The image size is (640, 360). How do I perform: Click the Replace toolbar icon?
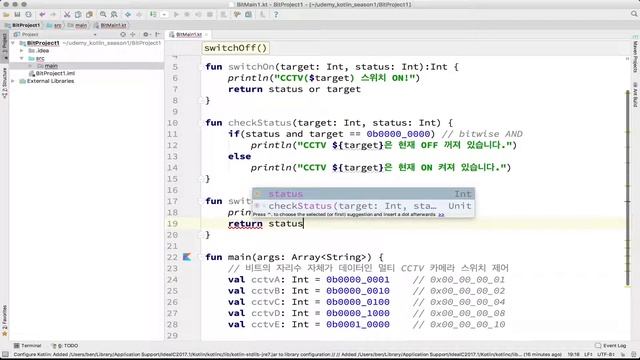click(x=114, y=15)
